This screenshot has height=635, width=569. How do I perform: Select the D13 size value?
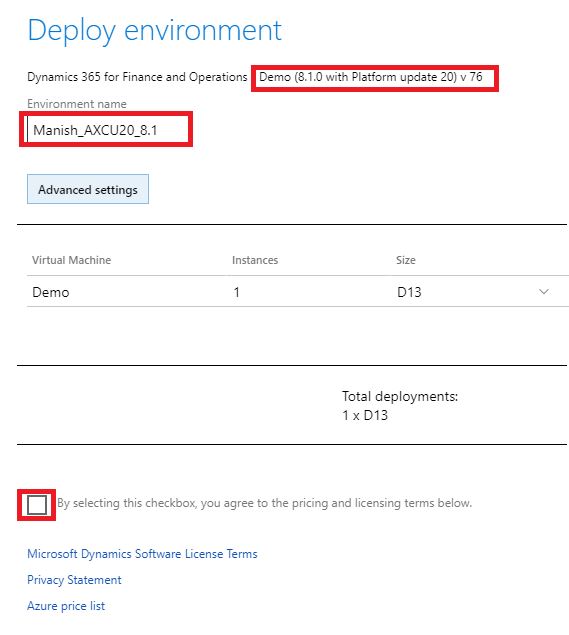(x=409, y=292)
